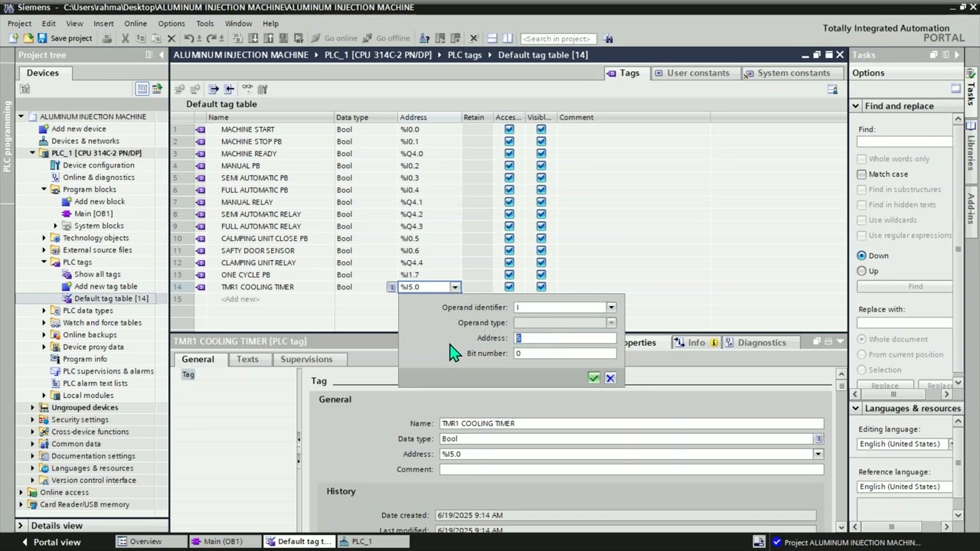Click the Import tags table toolbar icon

click(x=229, y=89)
